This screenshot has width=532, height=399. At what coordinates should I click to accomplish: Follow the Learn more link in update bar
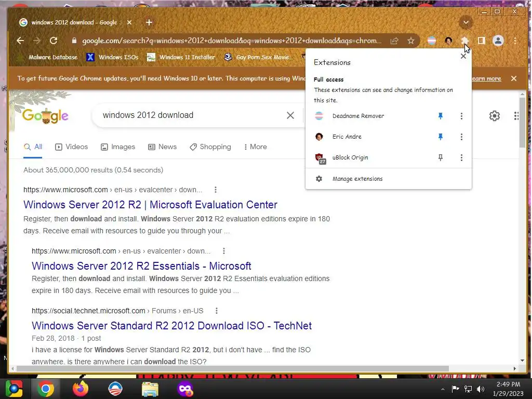point(486,78)
